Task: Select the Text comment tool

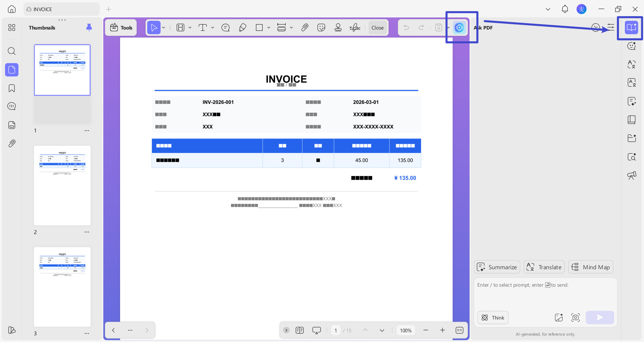Action: (203, 27)
